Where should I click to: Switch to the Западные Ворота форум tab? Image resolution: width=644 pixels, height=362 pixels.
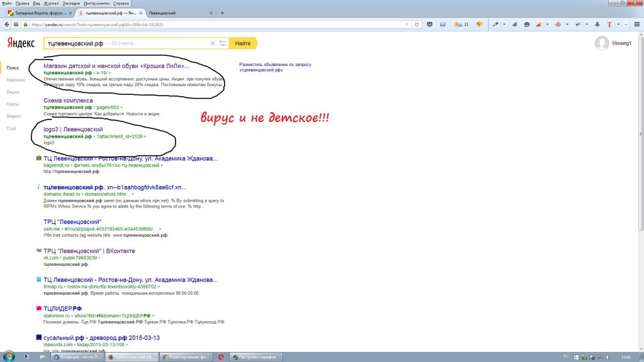tap(40, 13)
